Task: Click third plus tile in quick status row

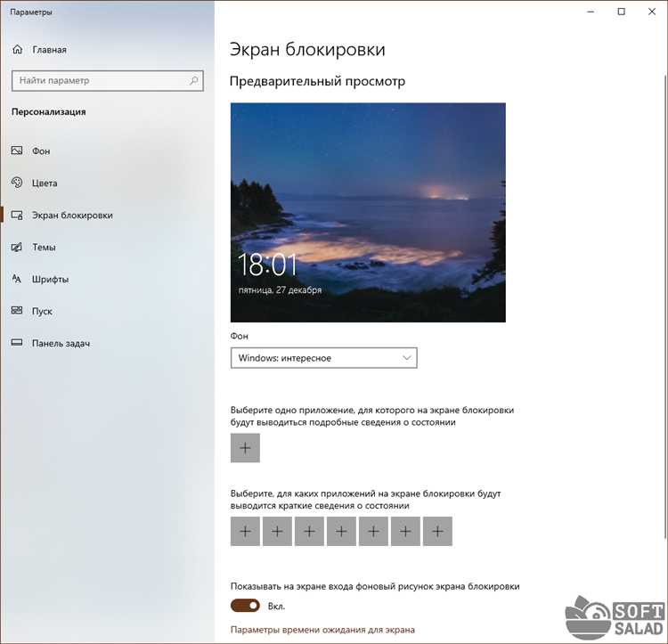Action: pyautogui.click(x=309, y=531)
